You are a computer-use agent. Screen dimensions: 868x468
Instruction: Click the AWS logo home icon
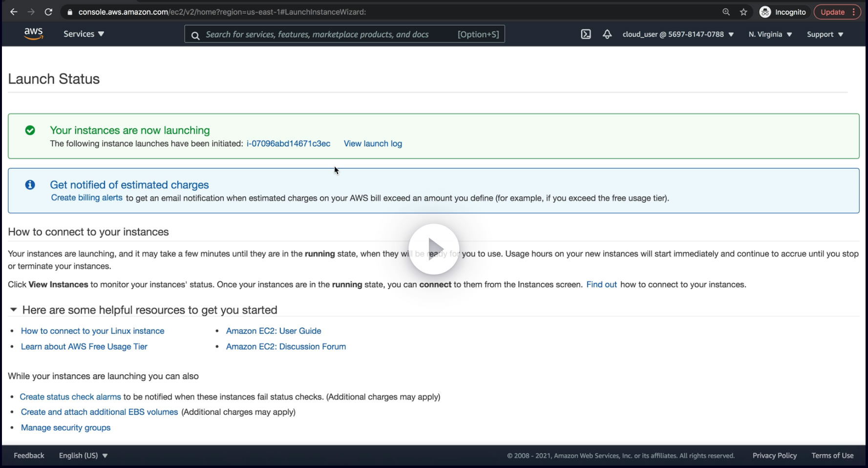pos(34,34)
